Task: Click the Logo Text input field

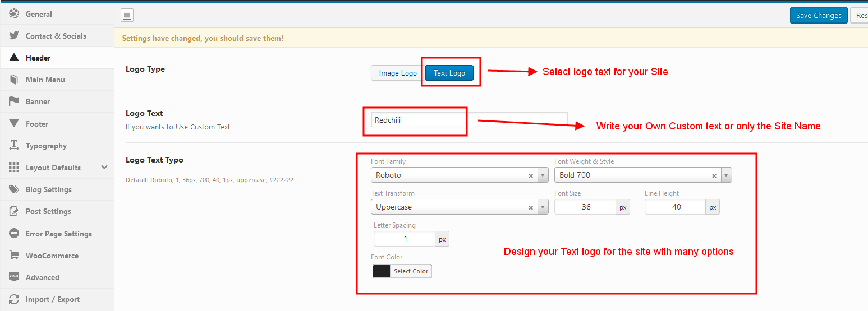Action: coord(469,120)
